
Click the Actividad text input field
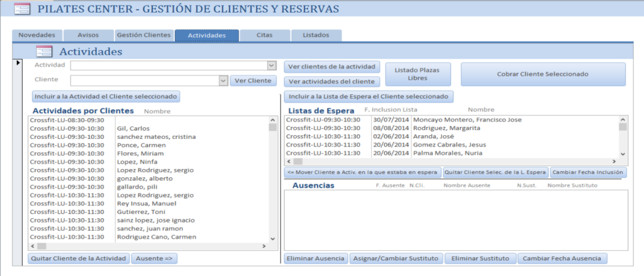click(x=168, y=65)
